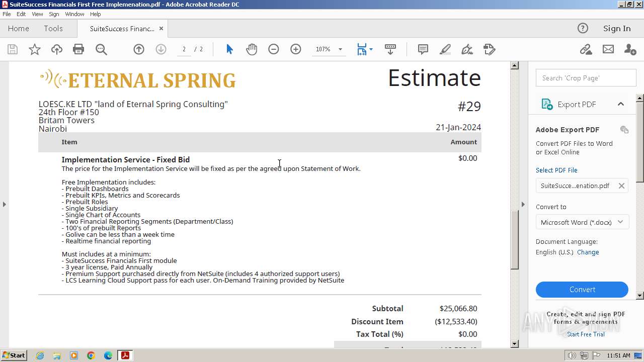This screenshot has width=644, height=362.
Task: Click Select PDF File link
Action: (x=556, y=170)
